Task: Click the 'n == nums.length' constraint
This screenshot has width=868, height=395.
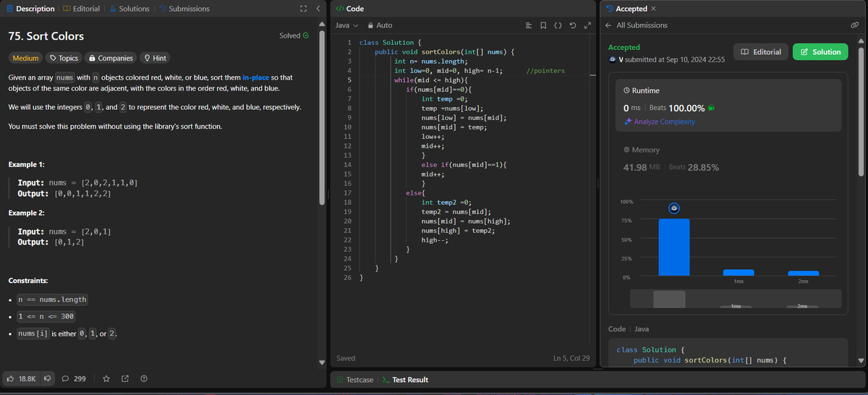Action: pos(52,300)
